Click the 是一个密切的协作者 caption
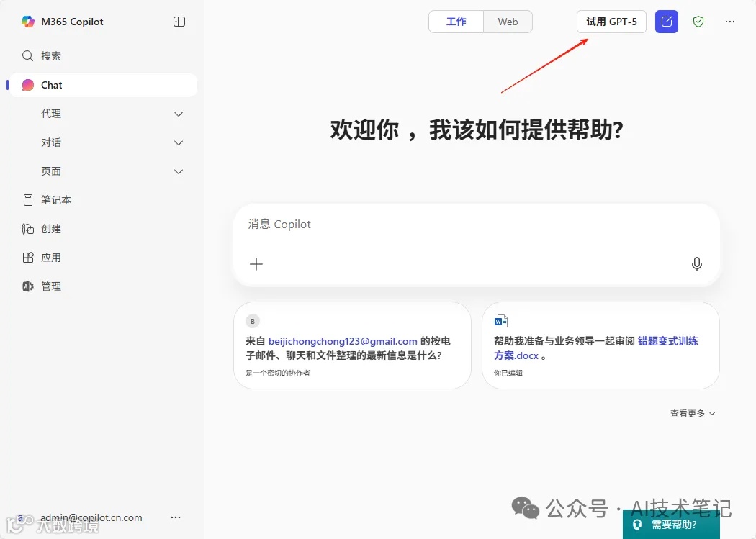This screenshot has height=539, width=756. tap(278, 373)
